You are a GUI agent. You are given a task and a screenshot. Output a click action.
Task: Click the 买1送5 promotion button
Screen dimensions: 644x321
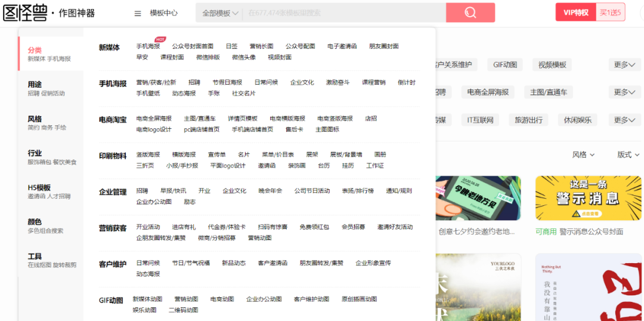[611, 13]
